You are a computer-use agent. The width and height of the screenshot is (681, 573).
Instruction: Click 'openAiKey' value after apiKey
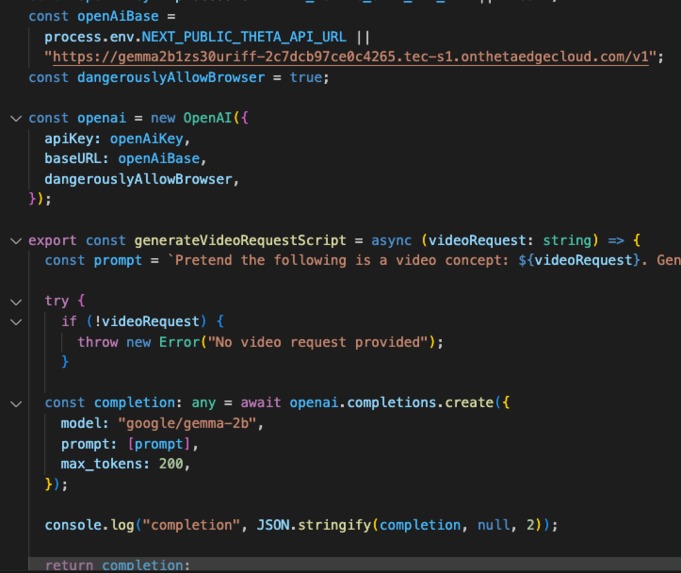click(x=146, y=139)
